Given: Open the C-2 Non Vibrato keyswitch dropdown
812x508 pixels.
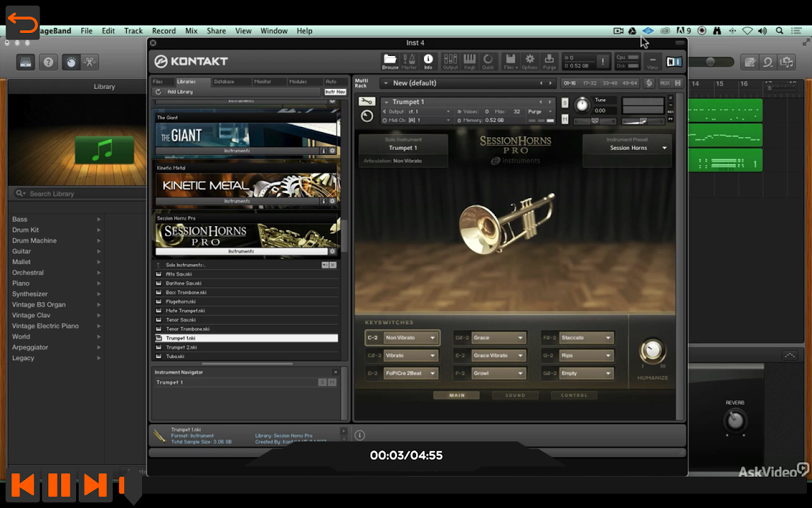Looking at the screenshot, I should [411, 338].
